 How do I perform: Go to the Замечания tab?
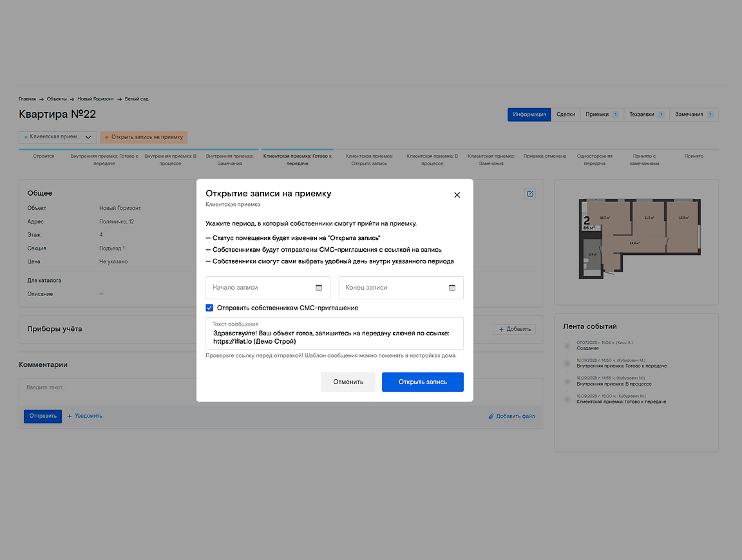point(694,115)
